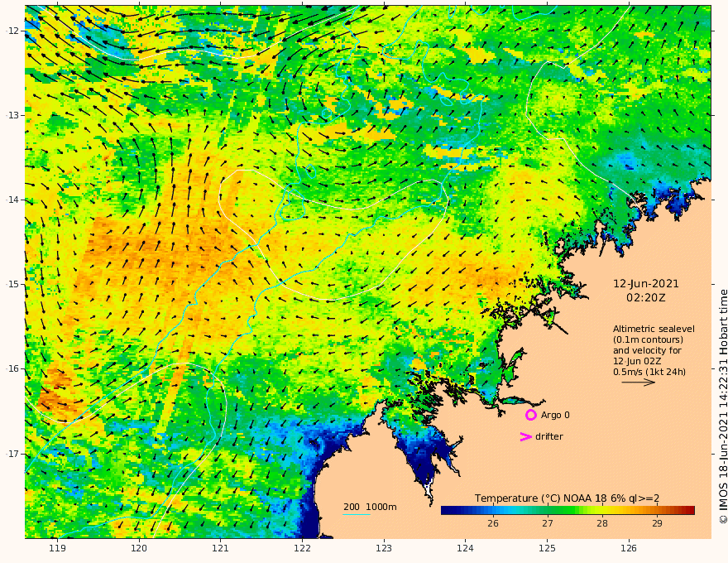This screenshot has width=728, height=563.
Task: Click the '12-Jun-2021' date text
Action: (x=646, y=284)
